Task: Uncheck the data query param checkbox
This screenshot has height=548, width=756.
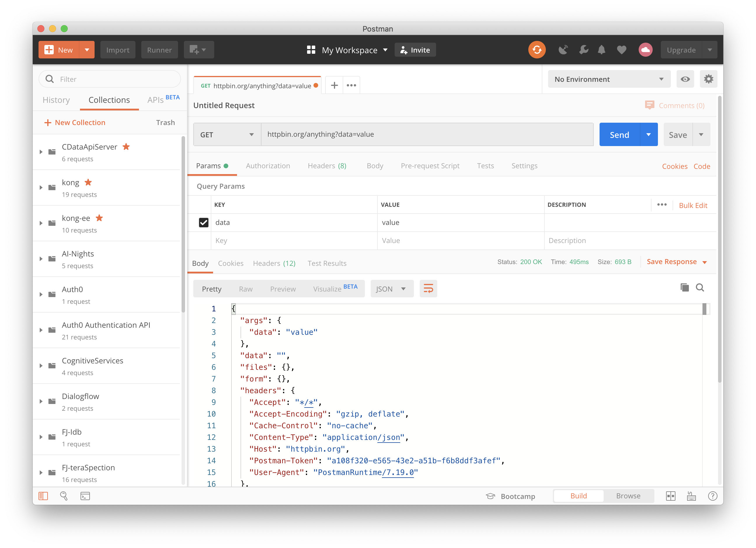Action: pos(203,223)
